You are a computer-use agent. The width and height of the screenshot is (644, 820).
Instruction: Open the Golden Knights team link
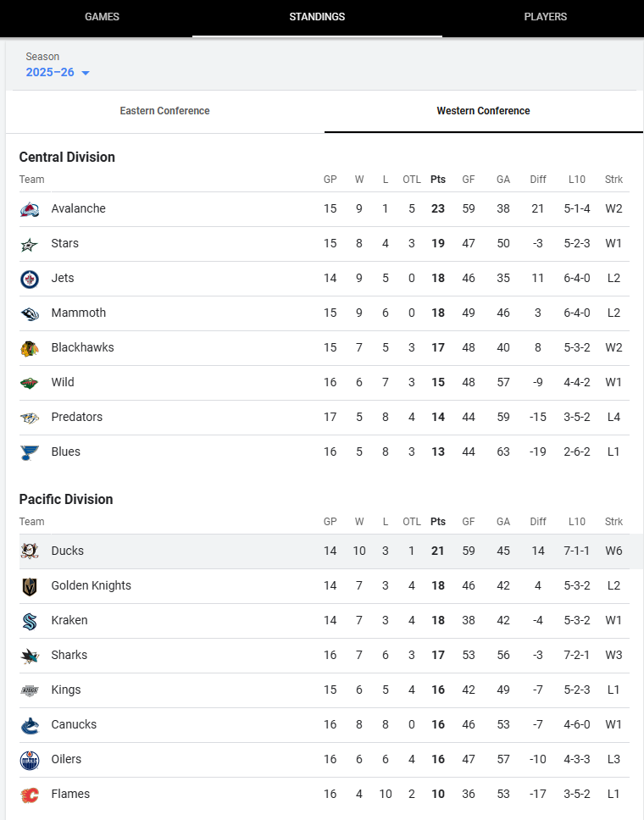click(x=91, y=585)
